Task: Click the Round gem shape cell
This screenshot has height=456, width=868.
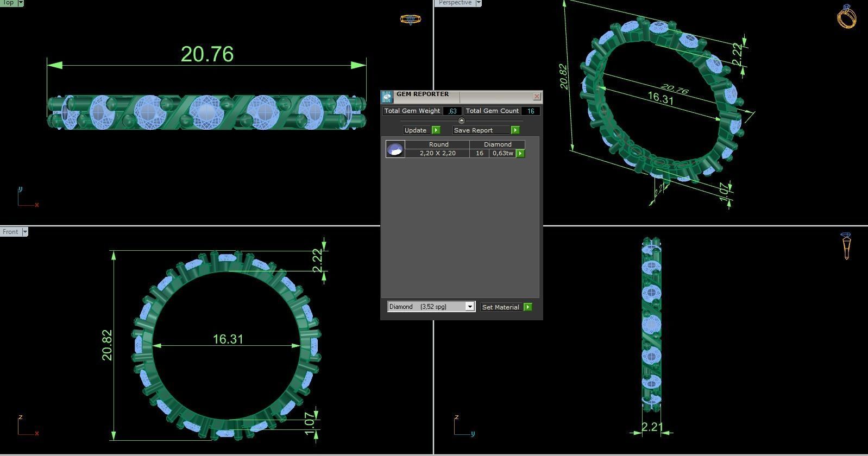Action: click(438, 144)
